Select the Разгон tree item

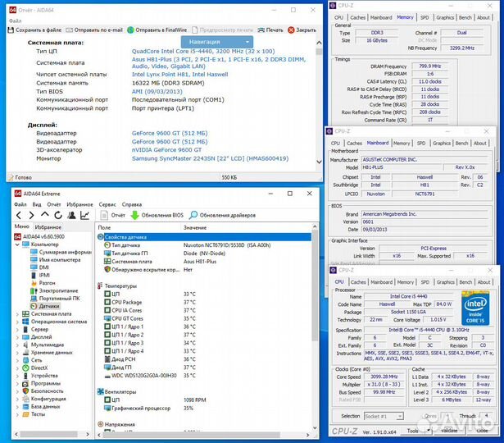(48, 283)
